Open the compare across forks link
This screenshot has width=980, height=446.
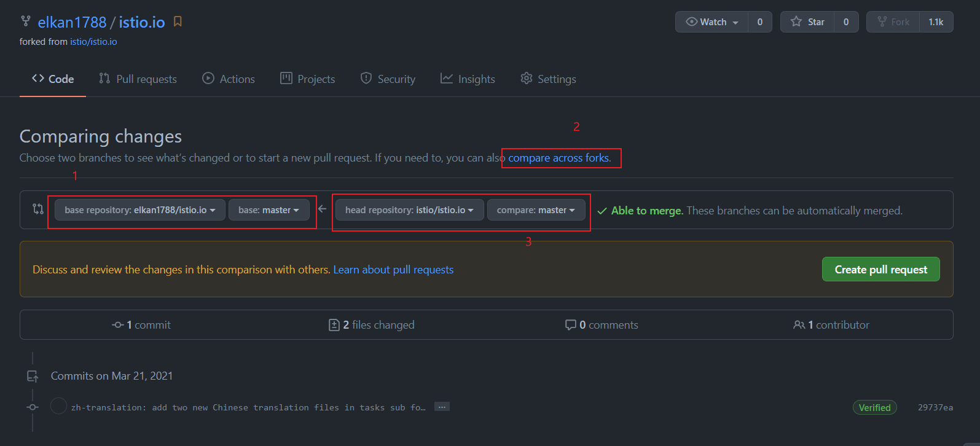559,158
